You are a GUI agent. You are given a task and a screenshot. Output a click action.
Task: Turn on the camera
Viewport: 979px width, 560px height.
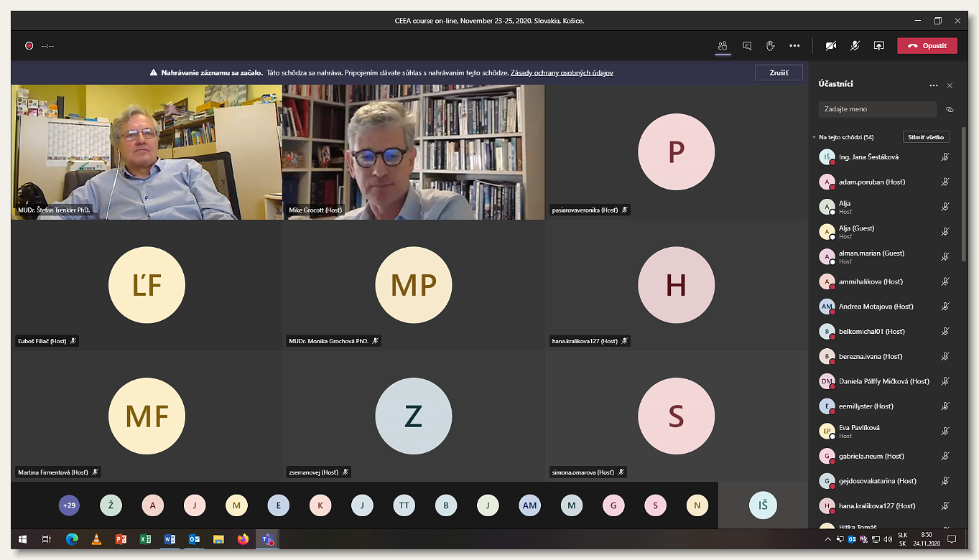point(831,46)
